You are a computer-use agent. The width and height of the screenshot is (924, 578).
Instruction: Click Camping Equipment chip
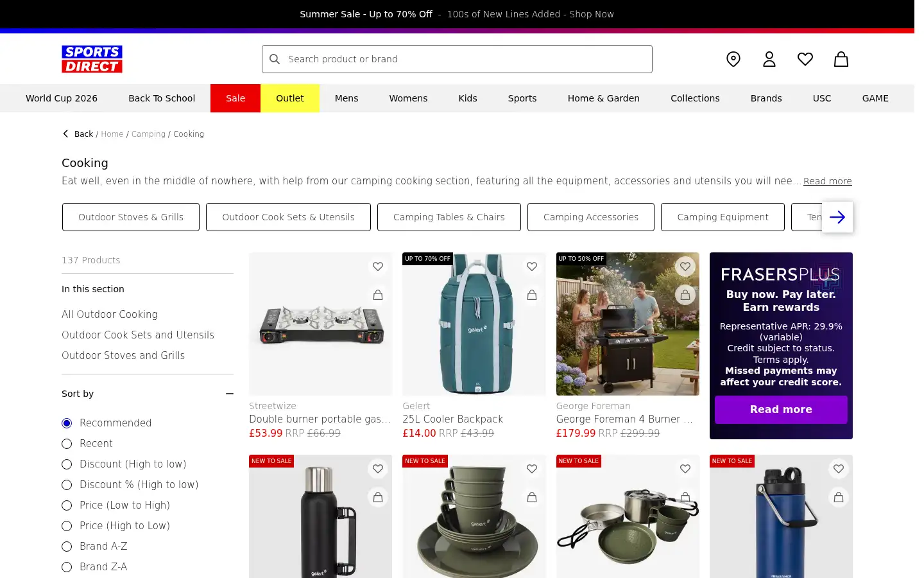723,217
